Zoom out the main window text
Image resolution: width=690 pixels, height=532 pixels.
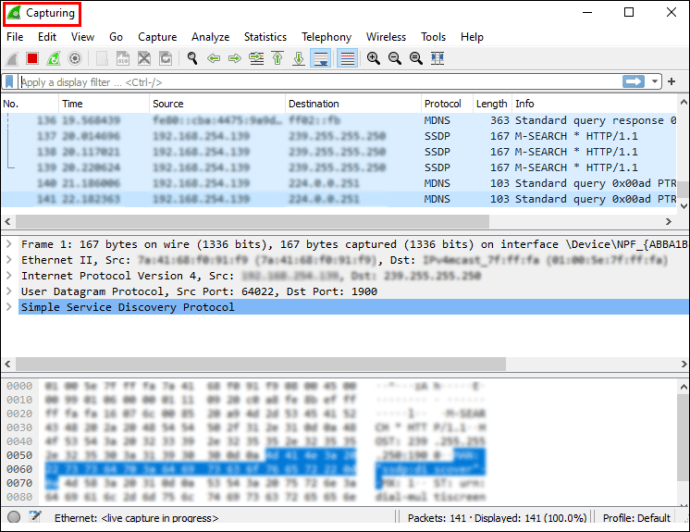395,59
